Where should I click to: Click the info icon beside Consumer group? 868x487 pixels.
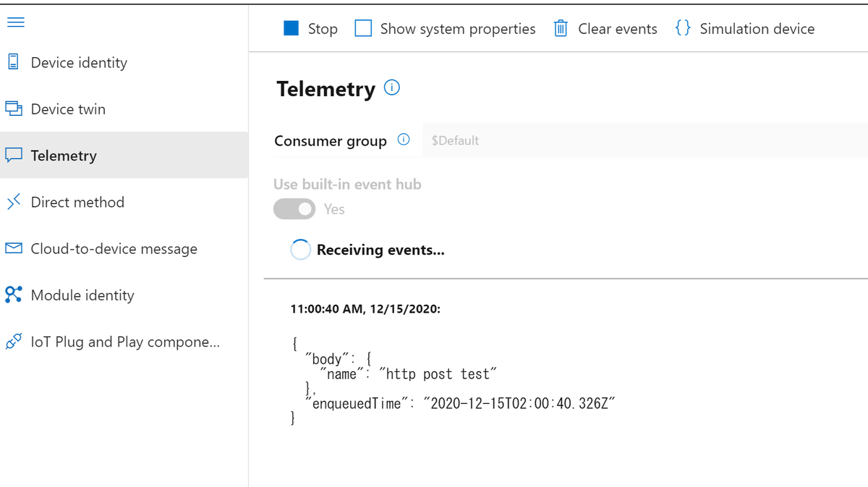[404, 140]
